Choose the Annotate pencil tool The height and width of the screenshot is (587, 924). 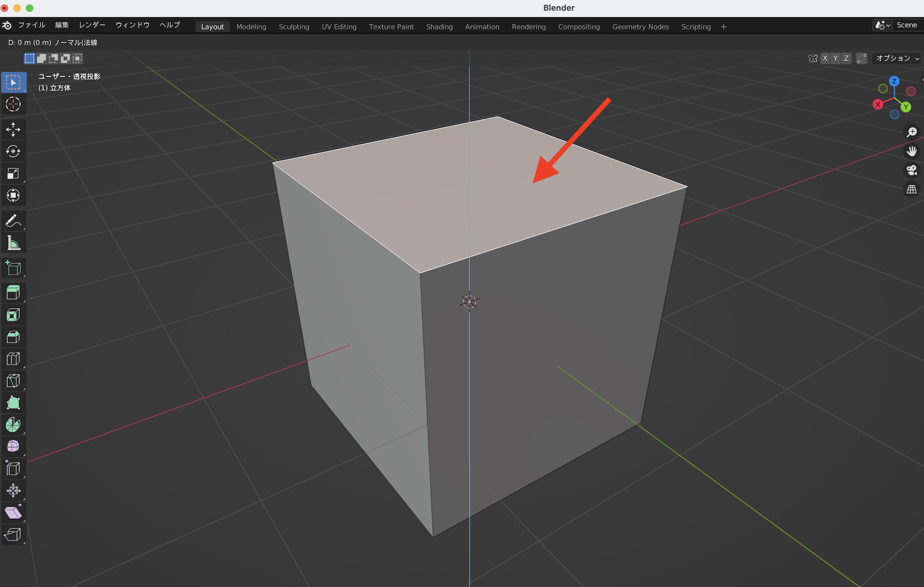click(13, 221)
